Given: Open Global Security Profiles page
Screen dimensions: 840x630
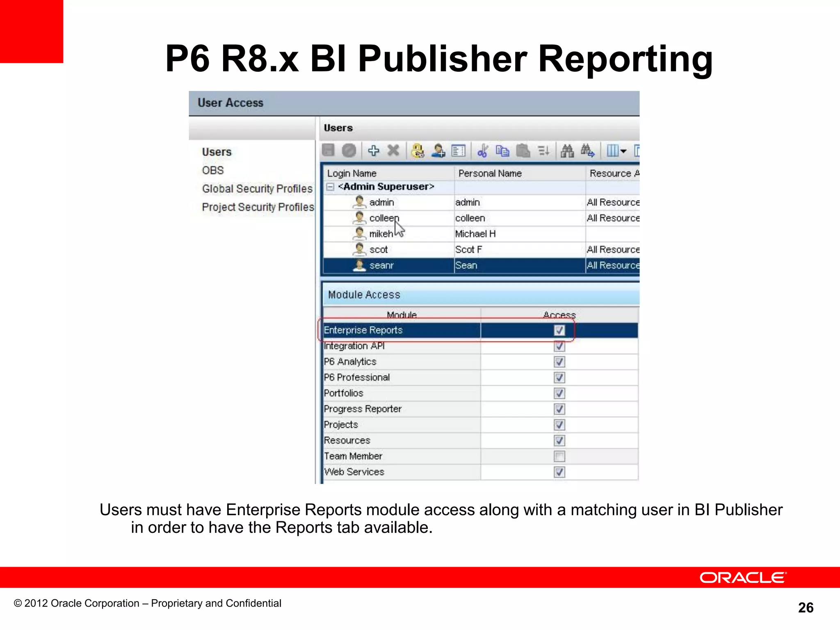Looking at the screenshot, I should [x=257, y=189].
